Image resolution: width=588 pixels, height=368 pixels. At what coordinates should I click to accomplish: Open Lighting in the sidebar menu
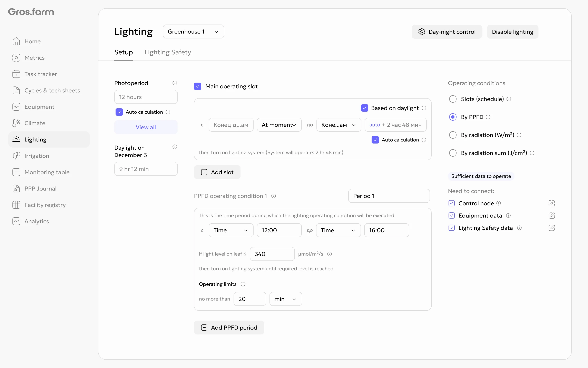(x=49, y=139)
